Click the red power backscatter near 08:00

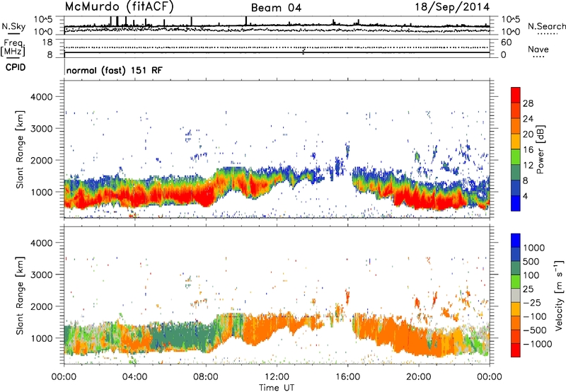pyautogui.click(x=204, y=198)
